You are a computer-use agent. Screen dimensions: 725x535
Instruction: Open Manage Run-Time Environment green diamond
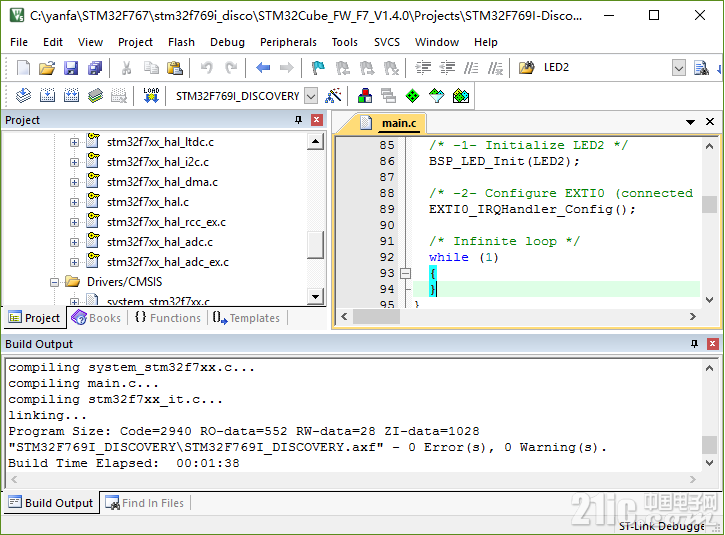(x=412, y=96)
